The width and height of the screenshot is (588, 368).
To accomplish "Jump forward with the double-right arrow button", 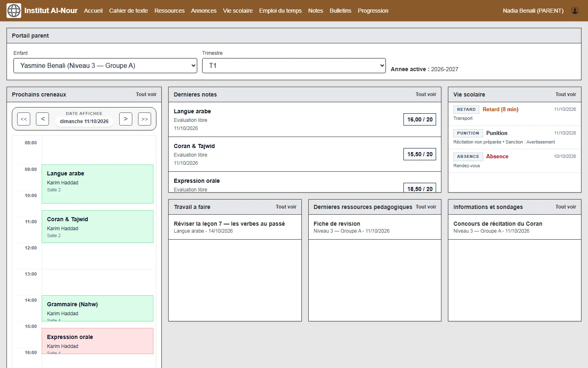I will click(145, 119).
